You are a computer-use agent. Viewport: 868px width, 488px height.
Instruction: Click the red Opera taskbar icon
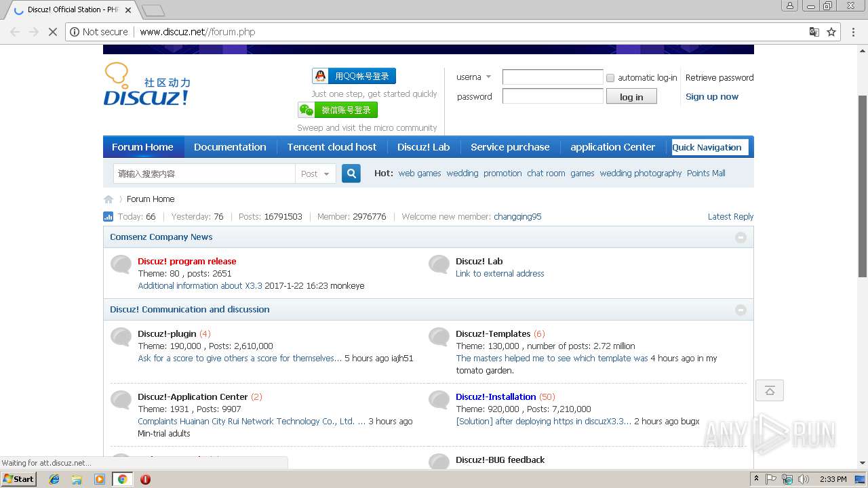(145, 479)
